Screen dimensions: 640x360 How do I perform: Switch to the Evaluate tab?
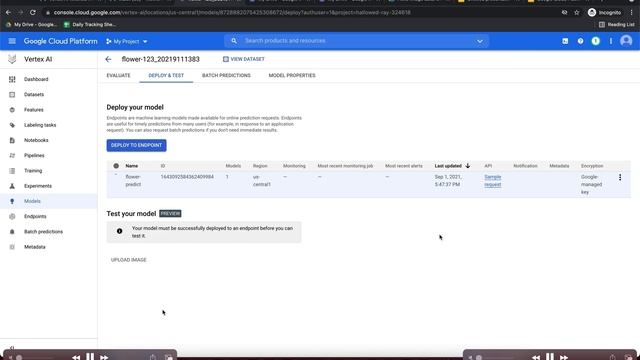[118, 76]
